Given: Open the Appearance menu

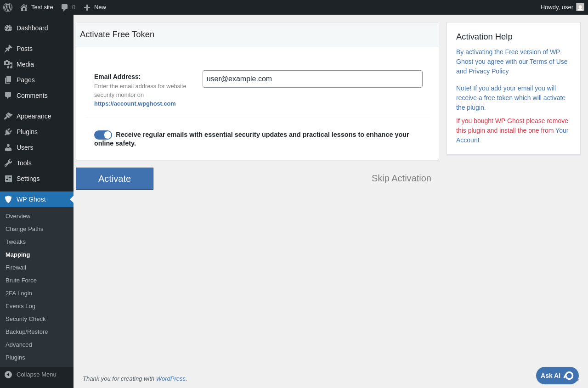Looking at the screenshot, I should click(x=34, y=116).
